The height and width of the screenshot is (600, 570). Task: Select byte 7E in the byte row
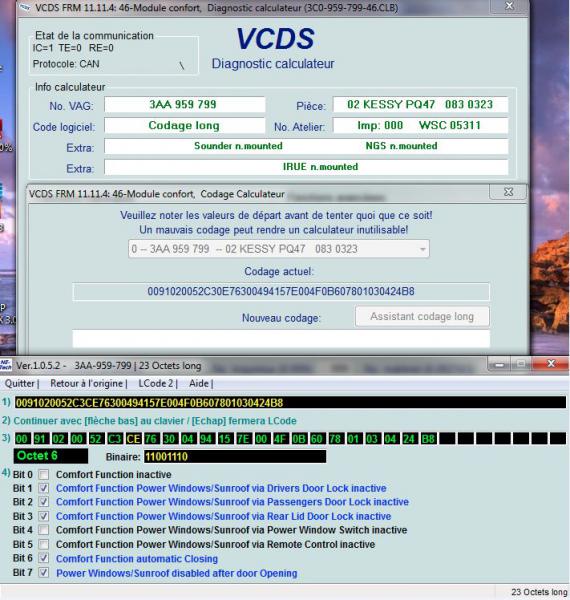(x=244, y=439)
